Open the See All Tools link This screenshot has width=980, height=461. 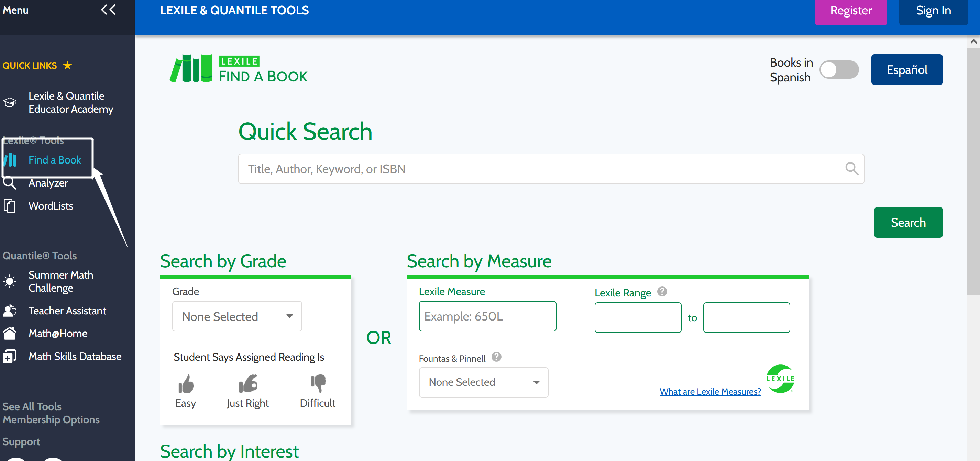tap(32, 406)
